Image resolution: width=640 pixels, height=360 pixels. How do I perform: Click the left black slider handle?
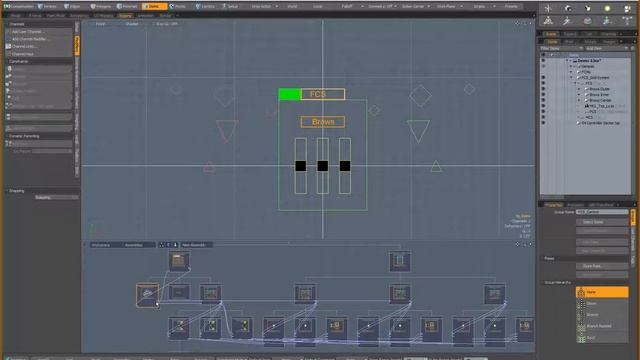pos(301,166)
